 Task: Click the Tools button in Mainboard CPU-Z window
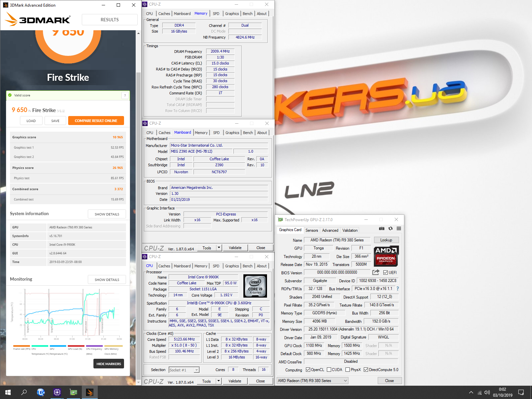(207, 248)
